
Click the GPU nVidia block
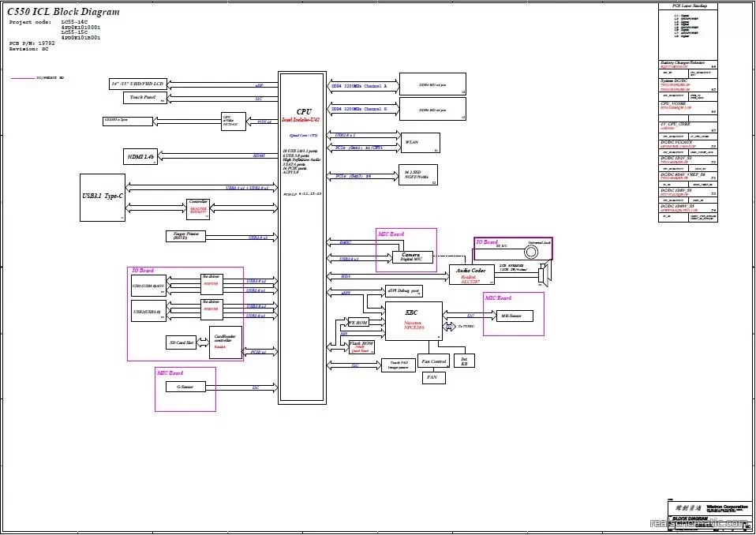(234, 121)
